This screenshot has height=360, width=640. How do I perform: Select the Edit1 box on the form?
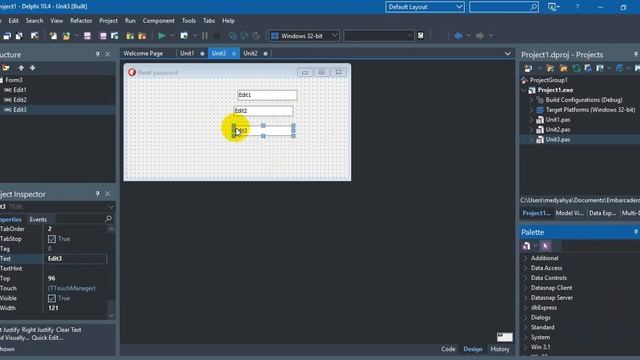coord(267,95)
